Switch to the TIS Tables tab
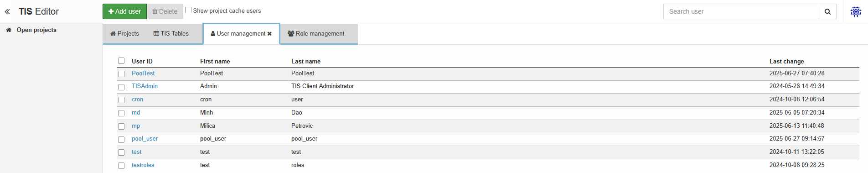Viewport: 868px width, 173px height. tap(171, 34)
